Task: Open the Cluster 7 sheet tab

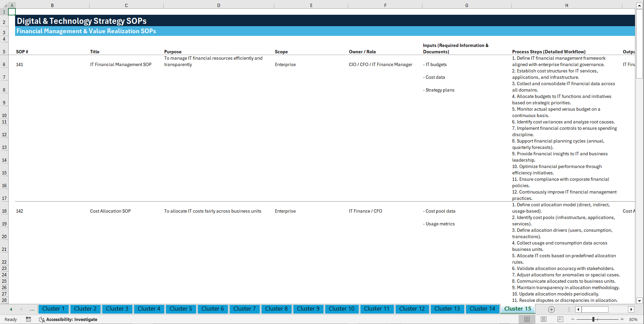Action: point(244,309)
